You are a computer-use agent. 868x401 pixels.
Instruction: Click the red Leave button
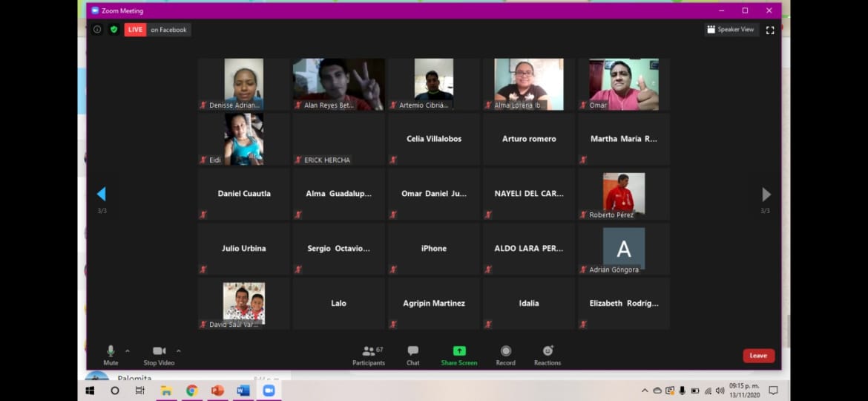pyautogui.click(x=758, y=356)
